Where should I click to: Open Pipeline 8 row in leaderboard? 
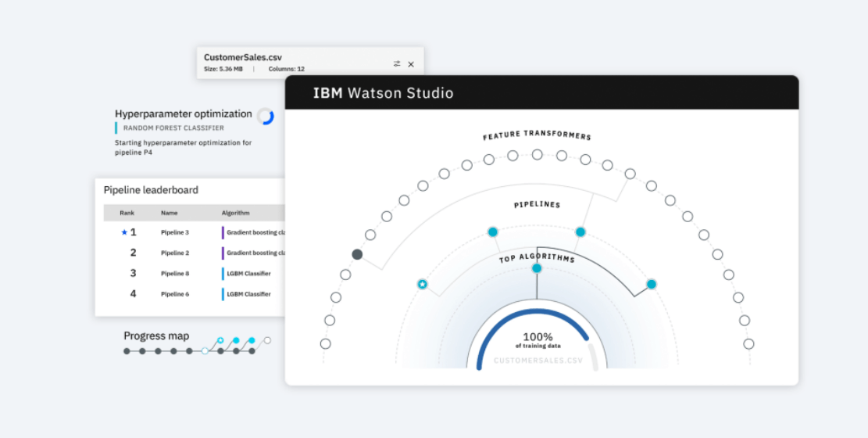pyautogui.click(x=175, y=274)
